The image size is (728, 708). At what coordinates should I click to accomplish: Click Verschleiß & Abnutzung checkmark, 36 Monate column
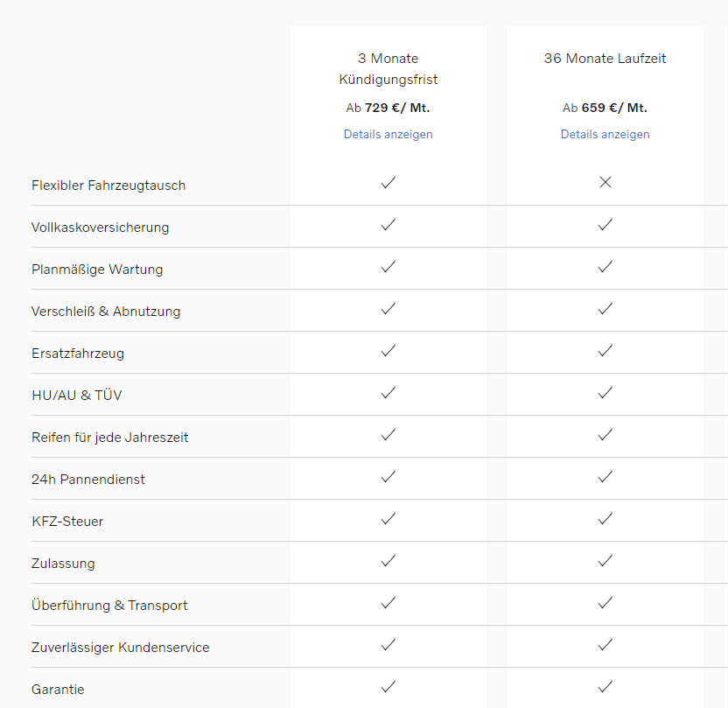pos(605,308)
